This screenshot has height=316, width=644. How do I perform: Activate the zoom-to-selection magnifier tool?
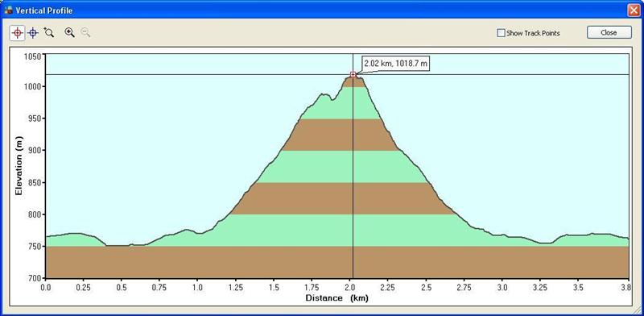pos(49,32)
